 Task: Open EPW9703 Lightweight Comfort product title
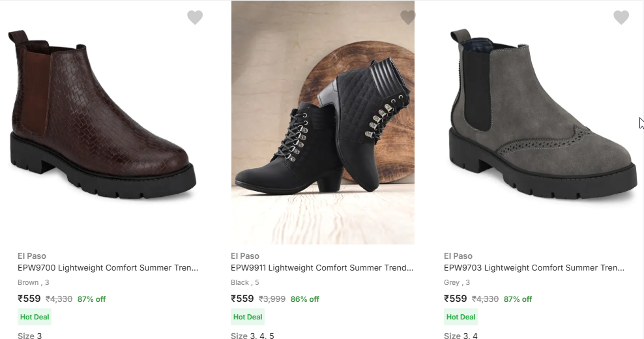tap(534, 268)
